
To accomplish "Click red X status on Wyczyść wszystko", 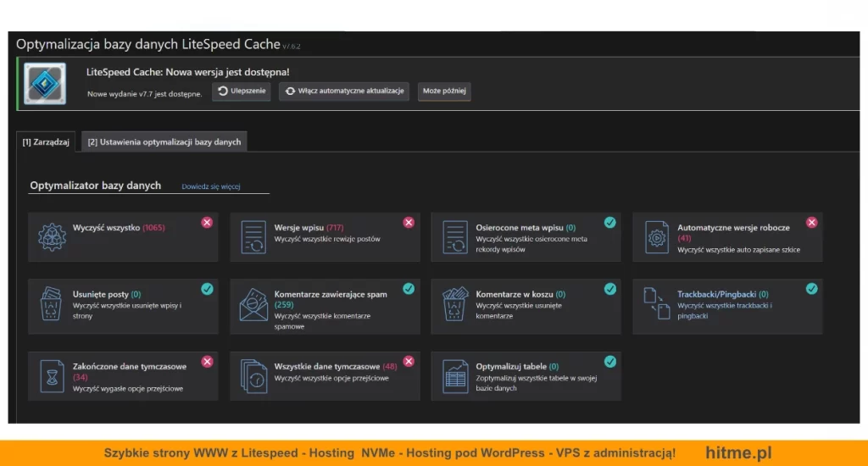I will coord(207,223).
